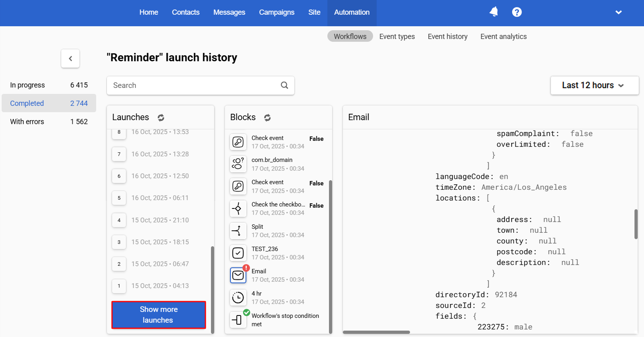Select launch dated 16 Oct, 2025 · 06:11

coord(160,198)
